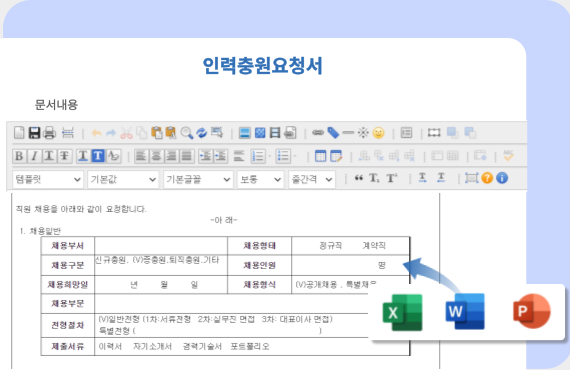Click the insert table icon
The width and height of the screenshot is (570, 370).
click(x=320, y=156)
